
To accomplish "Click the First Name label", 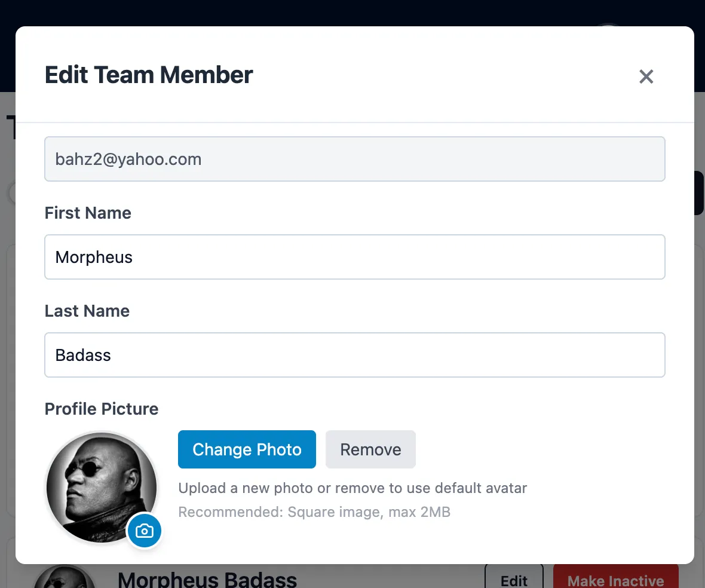I will (x=88, y=213).
